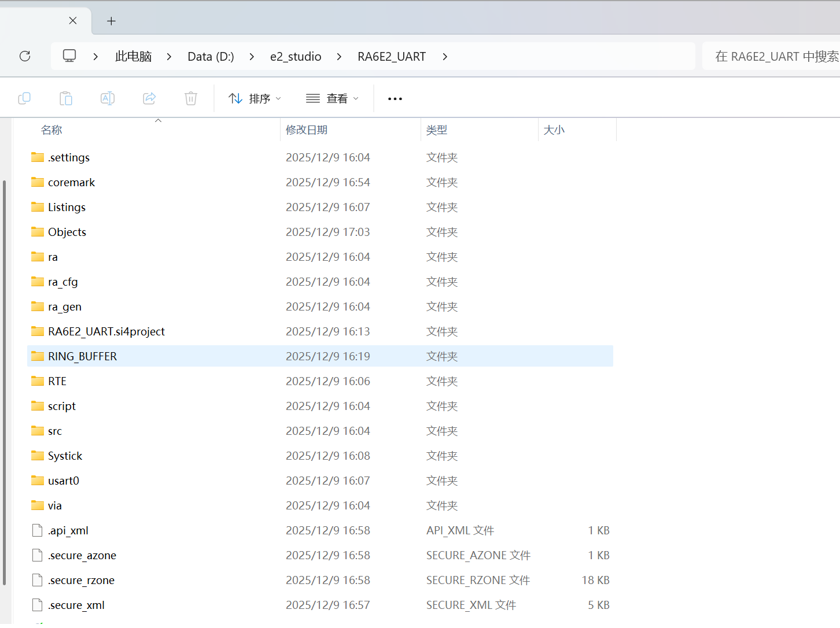Image resolution: width=840 pixels, height=628 pixels.
Task: Expand chevron after RA6E2_UART in path
Action: [x=445, y=57]
